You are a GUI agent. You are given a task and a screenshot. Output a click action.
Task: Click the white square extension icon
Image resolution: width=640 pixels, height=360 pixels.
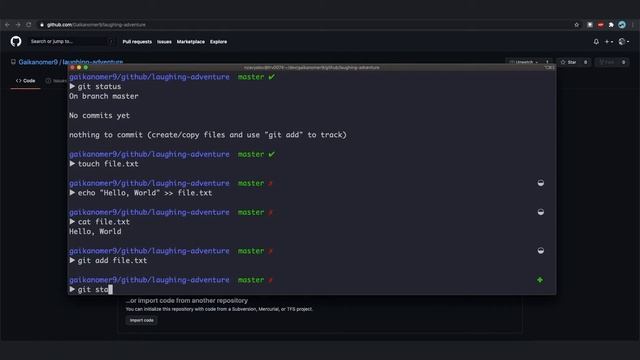coord(590,25)
